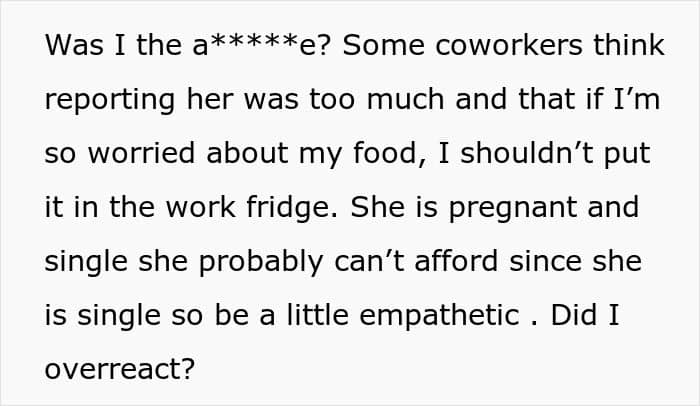700x406 pixels.
Task: Click the word "about" in the text
Action: [247, 153]
